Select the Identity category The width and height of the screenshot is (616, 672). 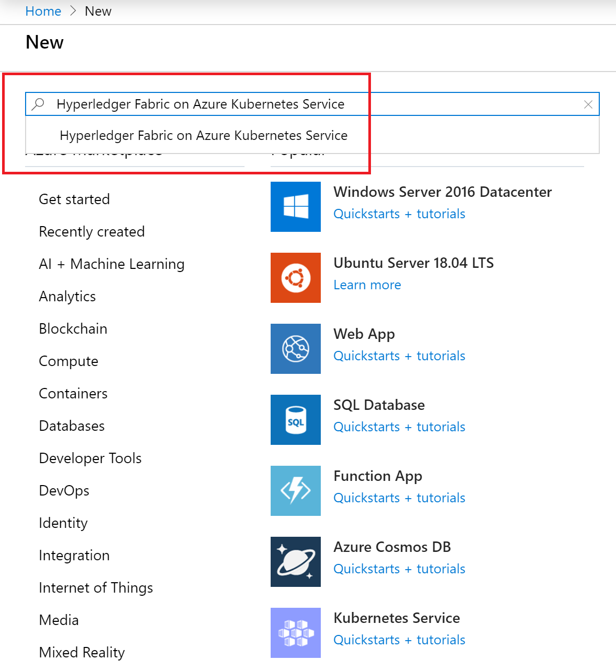63,523
